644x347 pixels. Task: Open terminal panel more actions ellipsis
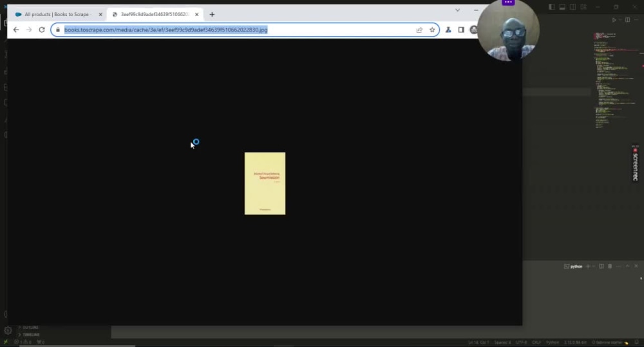tap(618, 266)
